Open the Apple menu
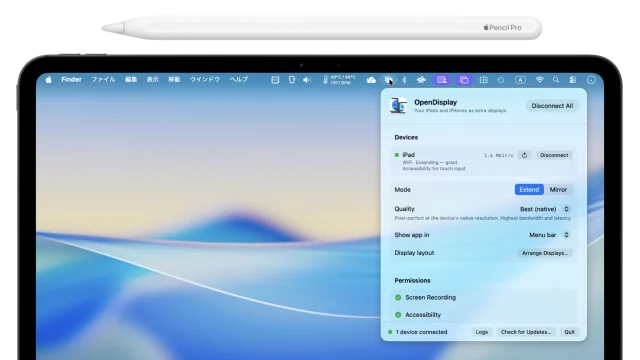 coord(49,80)
